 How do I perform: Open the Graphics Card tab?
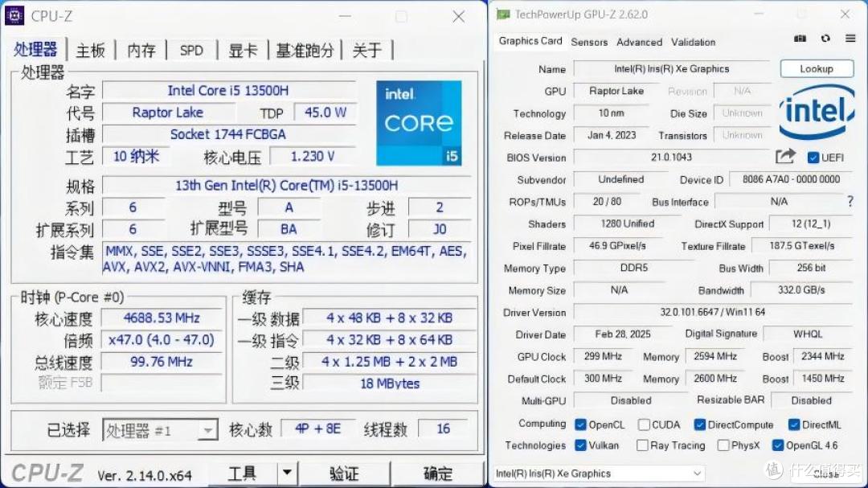point(530,41)
